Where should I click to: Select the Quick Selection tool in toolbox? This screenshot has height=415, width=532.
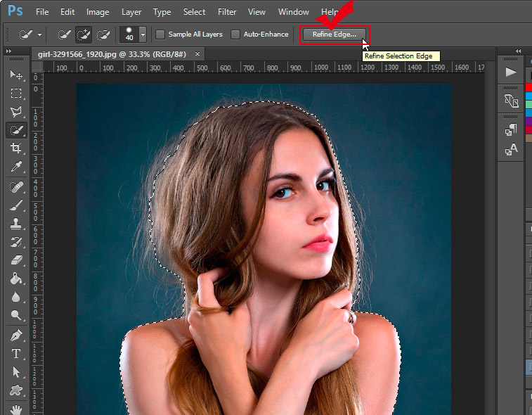pyautogui.click(x=16, y=130)
